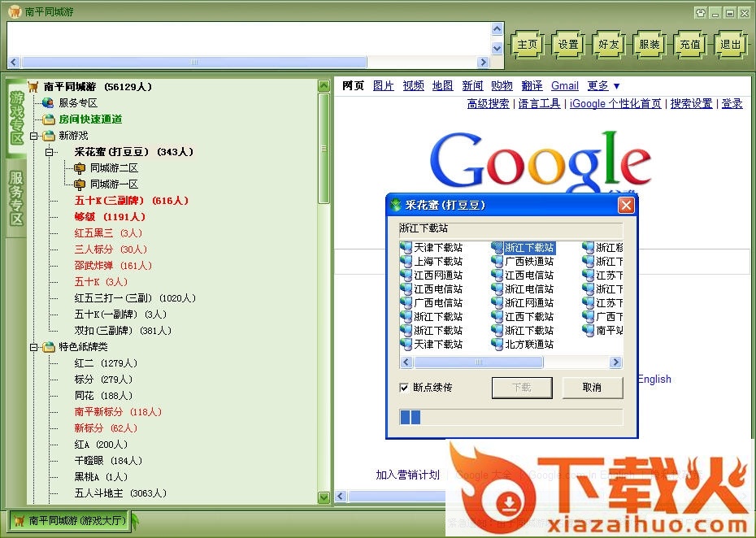Click the 南平站 server icon
This screenshot has height=538, width=756.
coord(589,330)
